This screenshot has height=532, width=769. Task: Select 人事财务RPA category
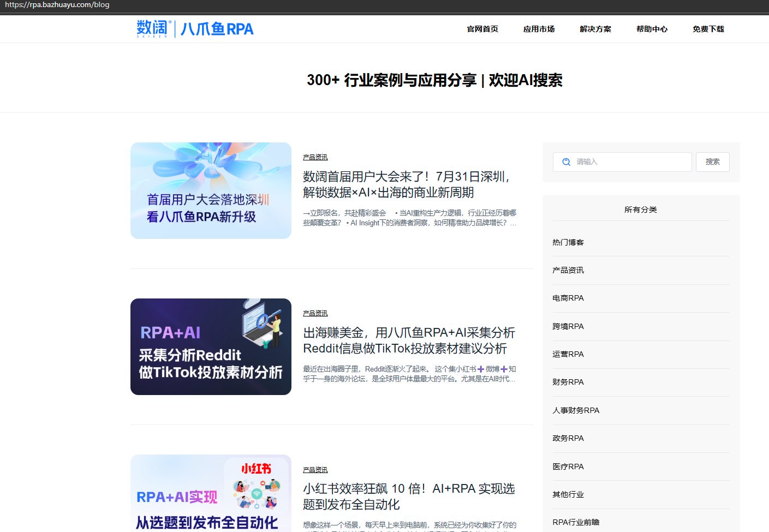[x=576, y=410]
